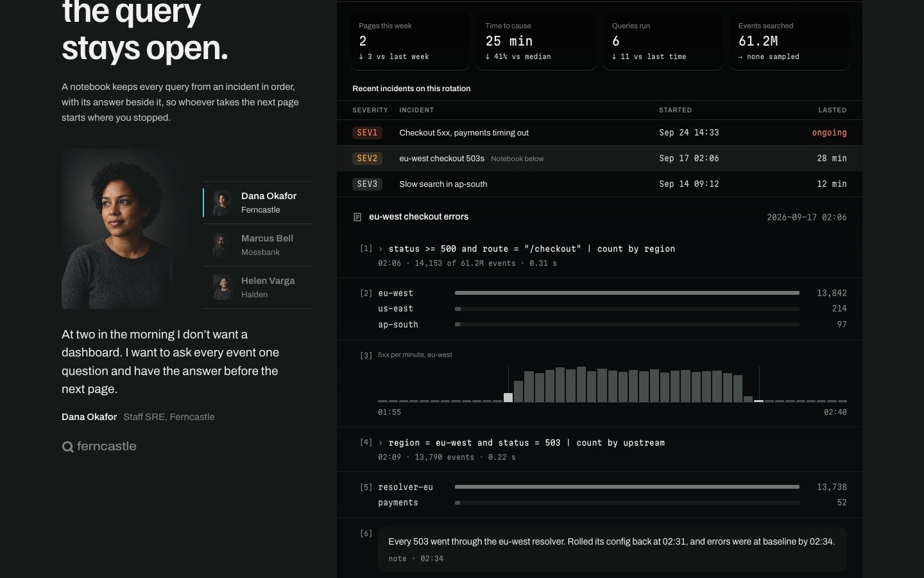
Task: Click the highlighted white bar in 5xx chart
Action: 508,398
